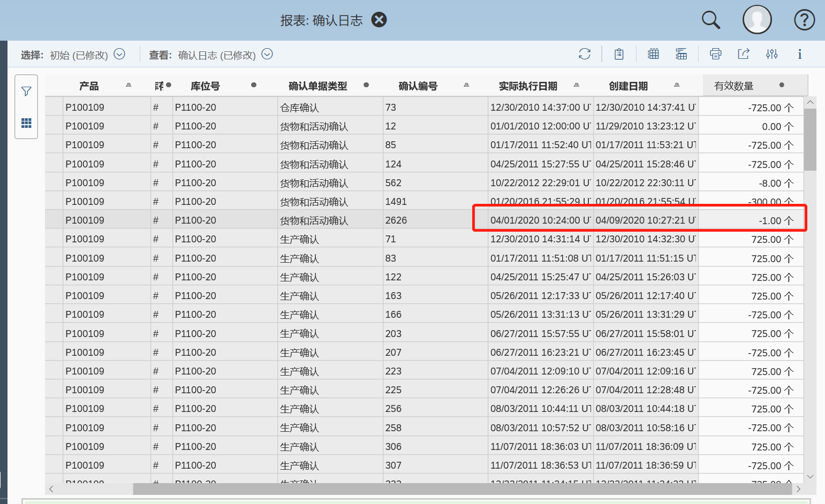
Task: Expand the 选择 初始 (已修改) dropdown chevron
Action: (119, 54)
